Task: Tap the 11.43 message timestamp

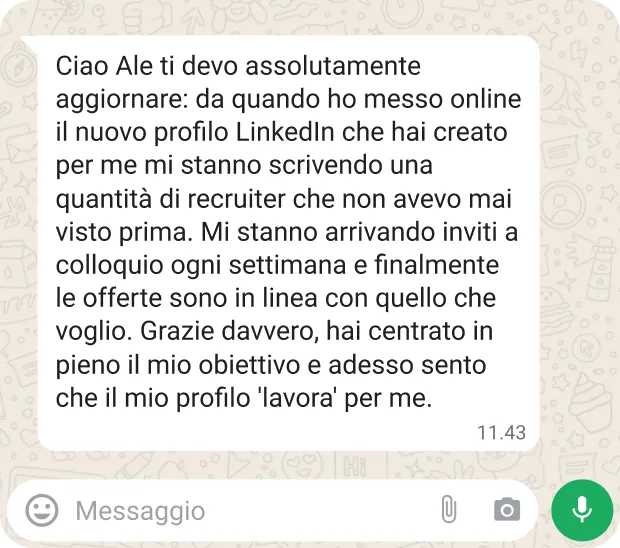Action: tap(501, 433)
